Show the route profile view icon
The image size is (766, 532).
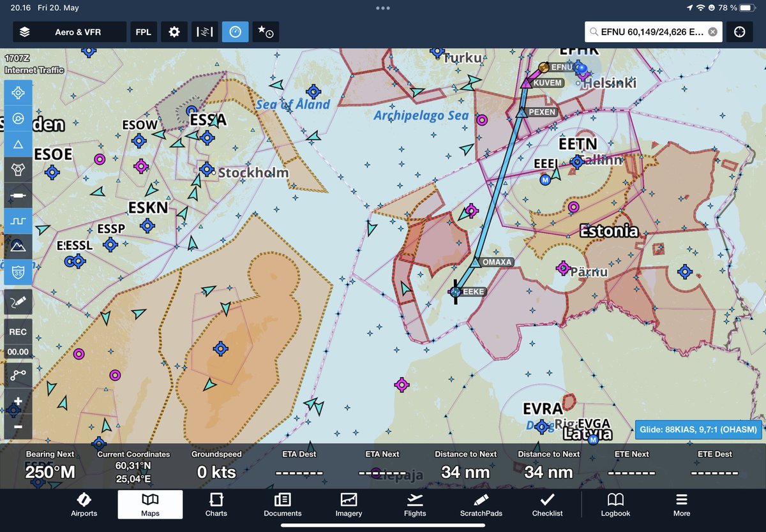(x=205, y=32)
